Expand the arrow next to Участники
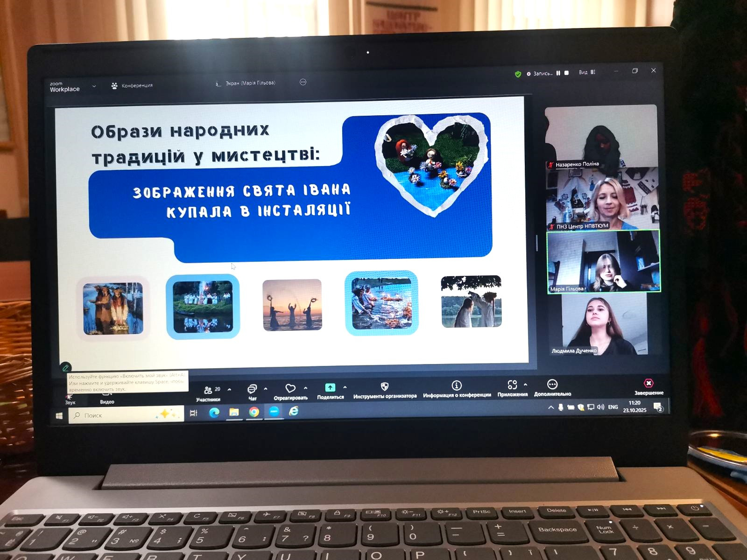This screenshot has height=560, width=747. (229, 389)
